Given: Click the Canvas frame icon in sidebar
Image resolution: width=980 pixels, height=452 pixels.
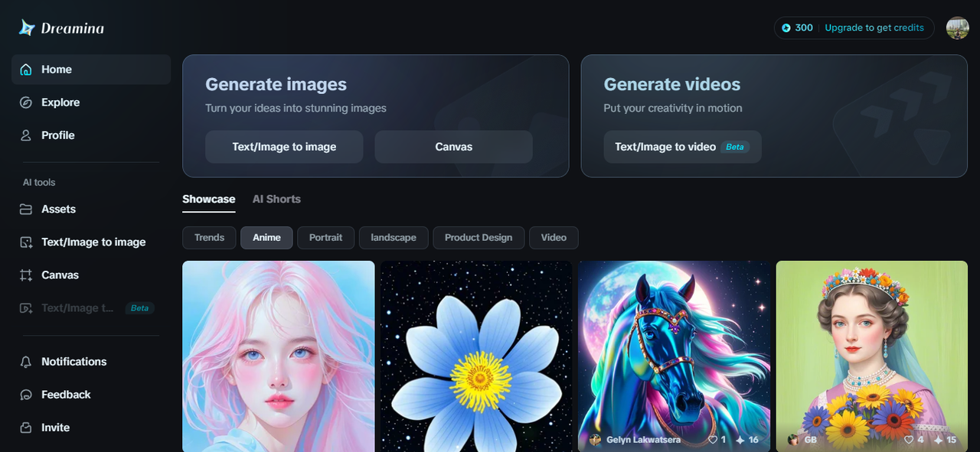Looking at the screenshot, I should tap(26, 275).
